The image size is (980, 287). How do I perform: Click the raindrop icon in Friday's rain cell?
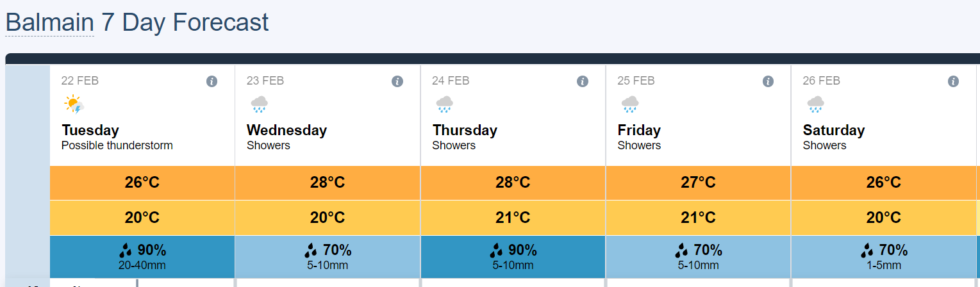(x=681, y=250)
